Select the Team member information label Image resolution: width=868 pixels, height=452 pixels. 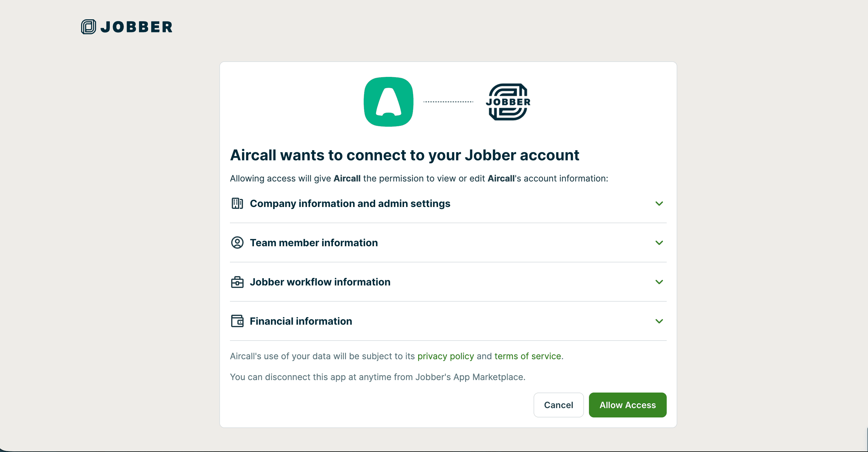(x=314, y=243)
